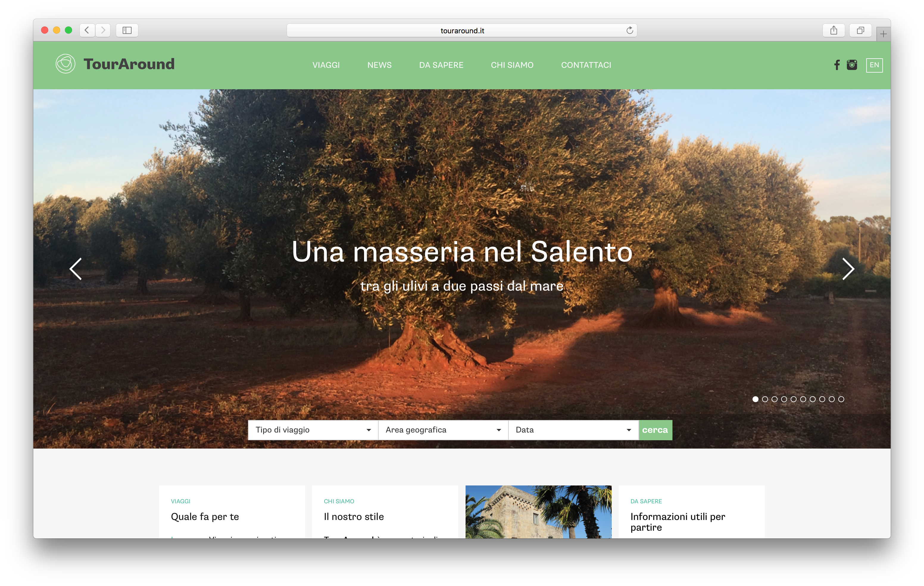
Task: Select the last carousel dot
Action: pyautogui.click(x=841, y=399)
